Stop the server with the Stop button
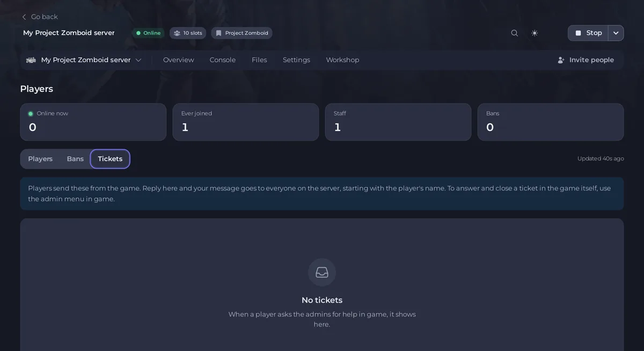Image resolution: width=644 pixels, height=351 pixels. tap(588, 33)
